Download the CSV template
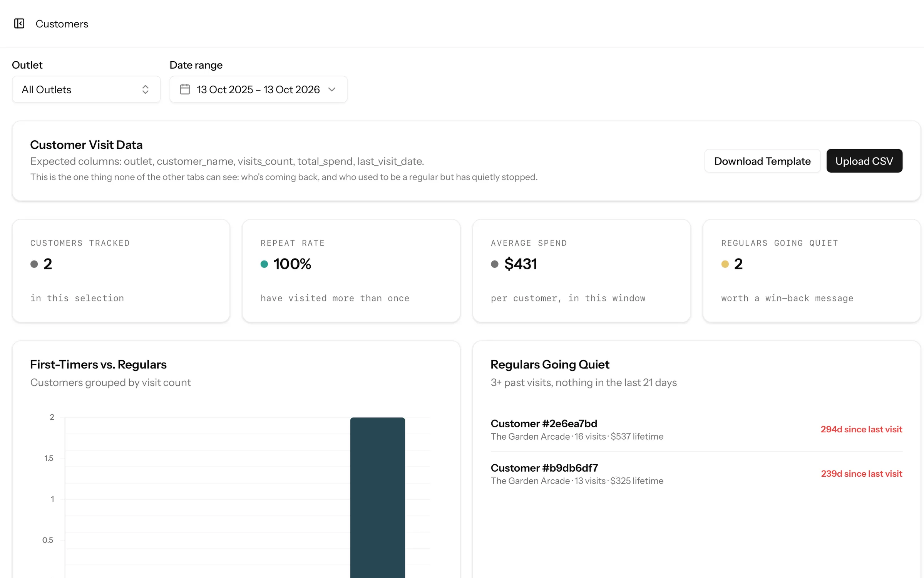Image resolution: width=924 pixels, height=578 pixels. pyautogui.click(x=762, y=161)
